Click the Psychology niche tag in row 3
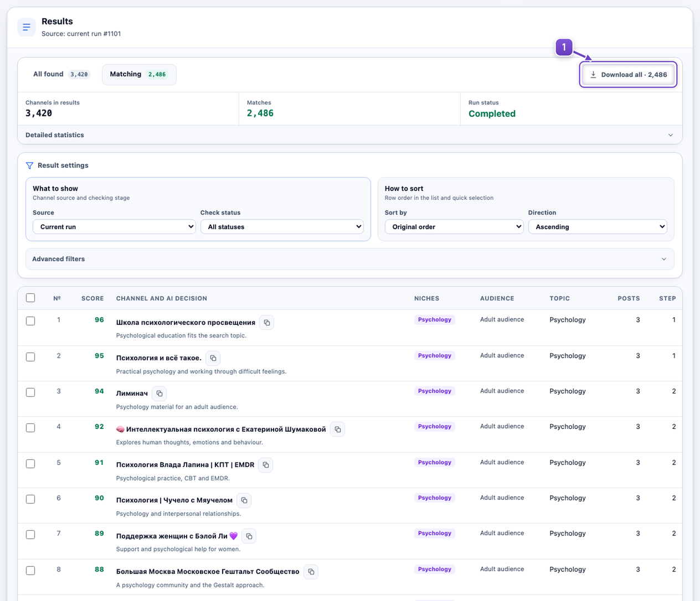The width and height of the screenshot is (700, 601). [x=435, y=391]
